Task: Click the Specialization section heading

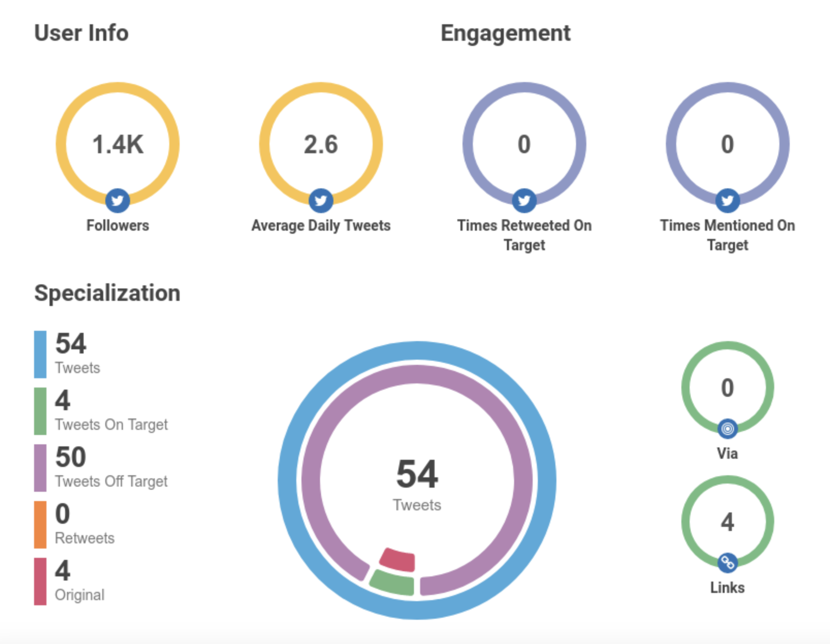Action: [x=107, y=293]
